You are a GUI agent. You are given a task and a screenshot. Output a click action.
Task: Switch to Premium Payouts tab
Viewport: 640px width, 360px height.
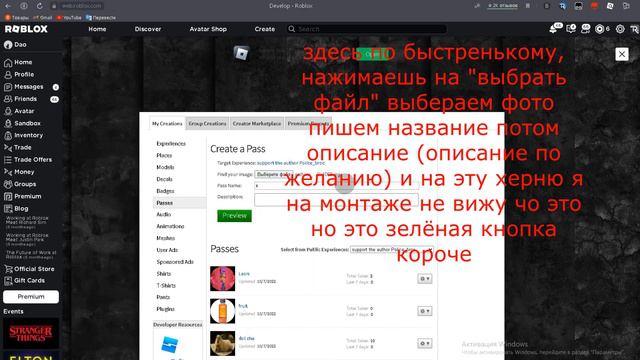pyautogui.click(x=308, y=123)
